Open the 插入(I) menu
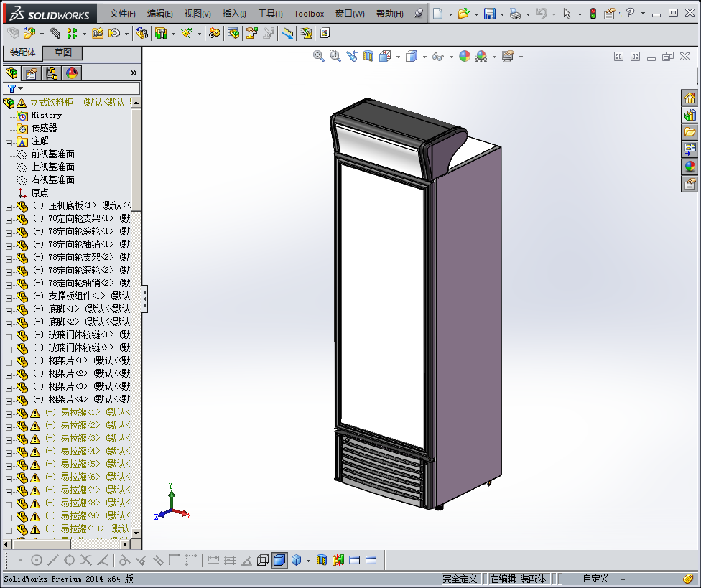Image resolution: width=701 pixels, height=588 pixels. point(234,14)
